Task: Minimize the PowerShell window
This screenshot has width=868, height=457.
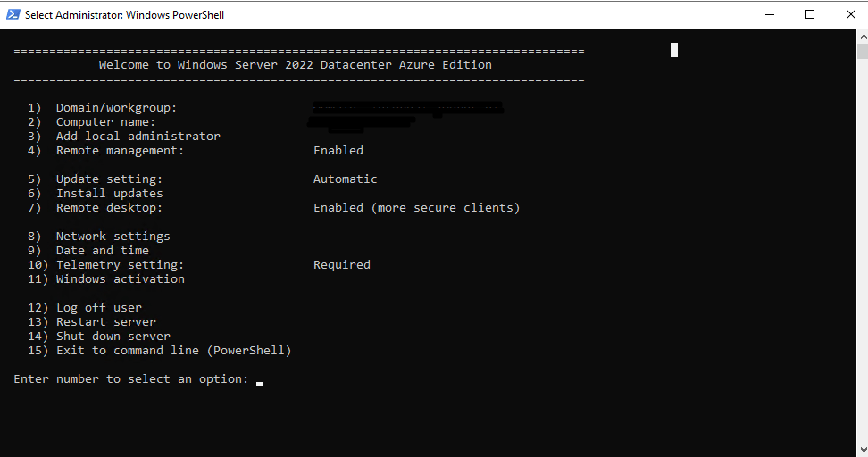Action: (770, 15)
